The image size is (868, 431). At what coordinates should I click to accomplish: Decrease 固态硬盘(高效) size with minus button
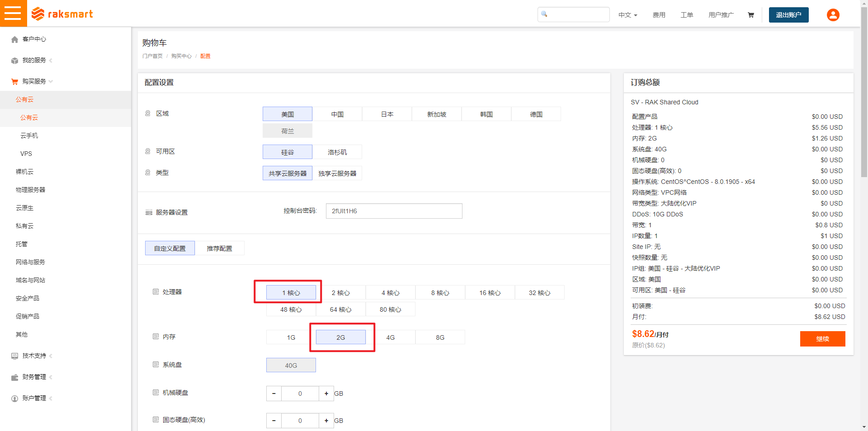[x=274, y=421]
